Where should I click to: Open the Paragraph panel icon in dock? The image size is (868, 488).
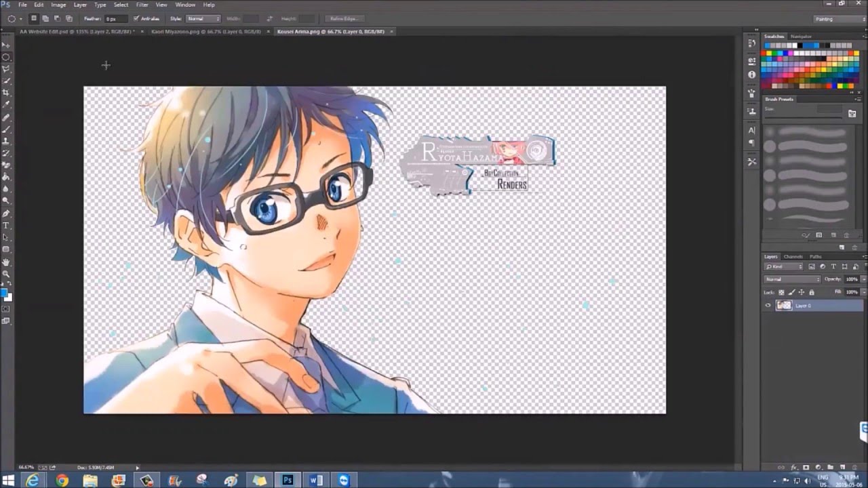(751, 143)
